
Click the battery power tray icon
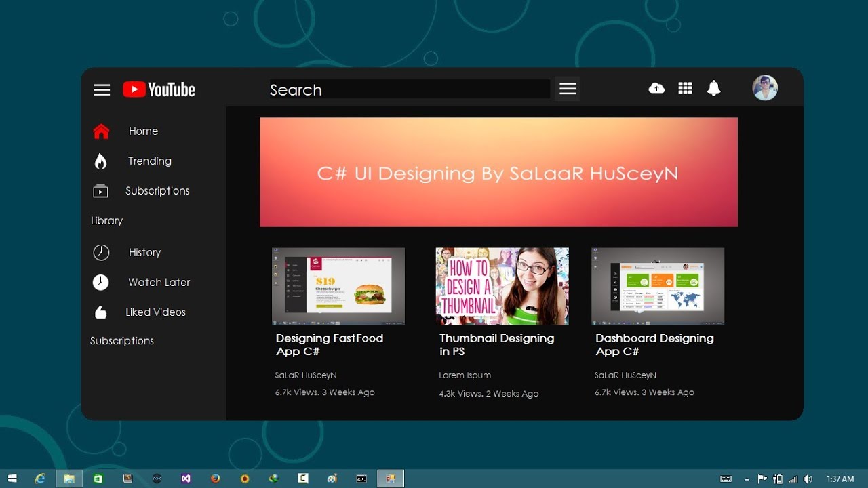[777, 479]
